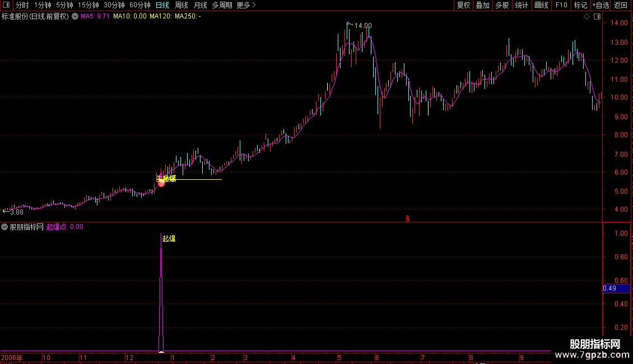Image resolution: width=633 pixels, height=364 pixels.
Task: Click the 股朋指标网 indicator name
Action: 27,227
